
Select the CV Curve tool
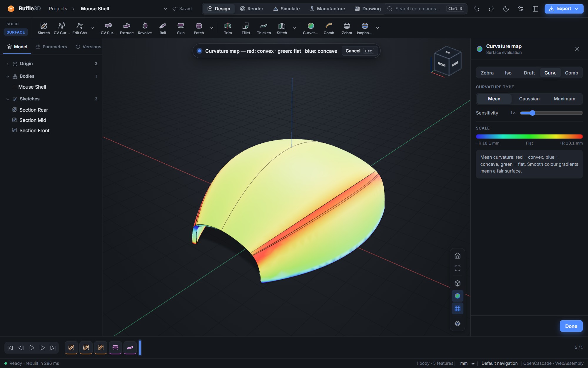coord(62,28)
